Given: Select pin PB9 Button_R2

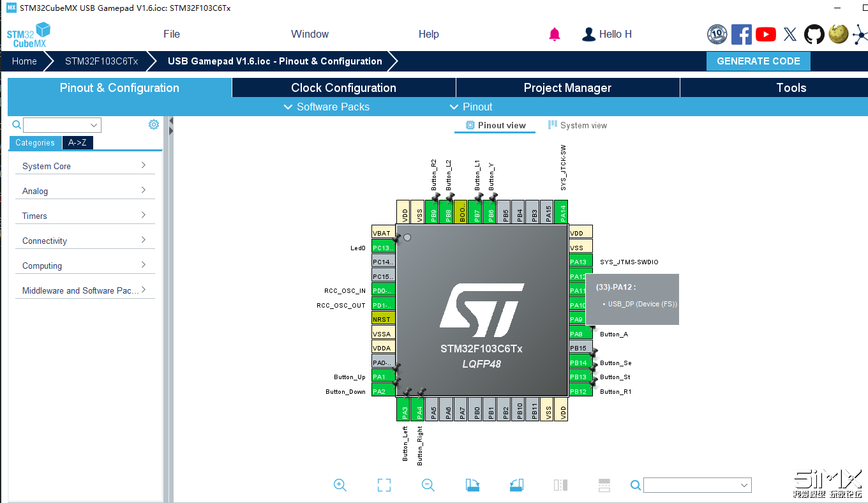Looking at the screenshot, I should tap(432, 211).
